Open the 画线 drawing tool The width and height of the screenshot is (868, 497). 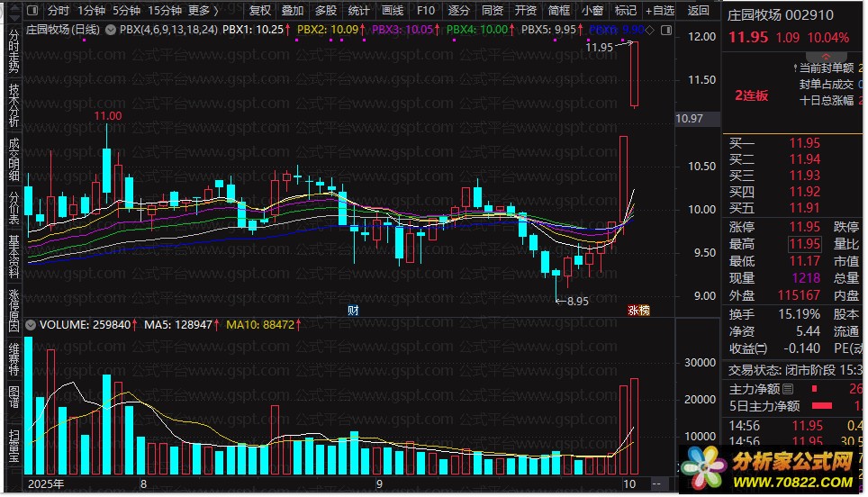tap(393, 11)
